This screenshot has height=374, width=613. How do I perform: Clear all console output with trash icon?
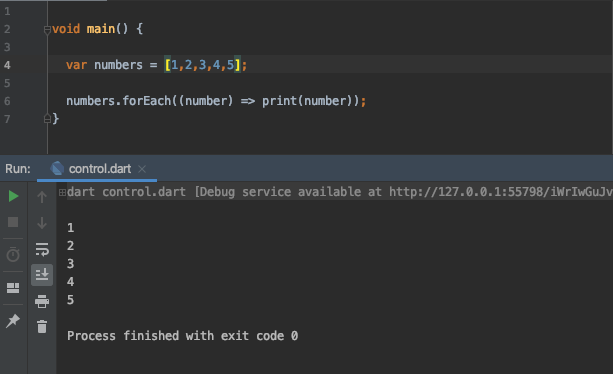coord(42,326)
